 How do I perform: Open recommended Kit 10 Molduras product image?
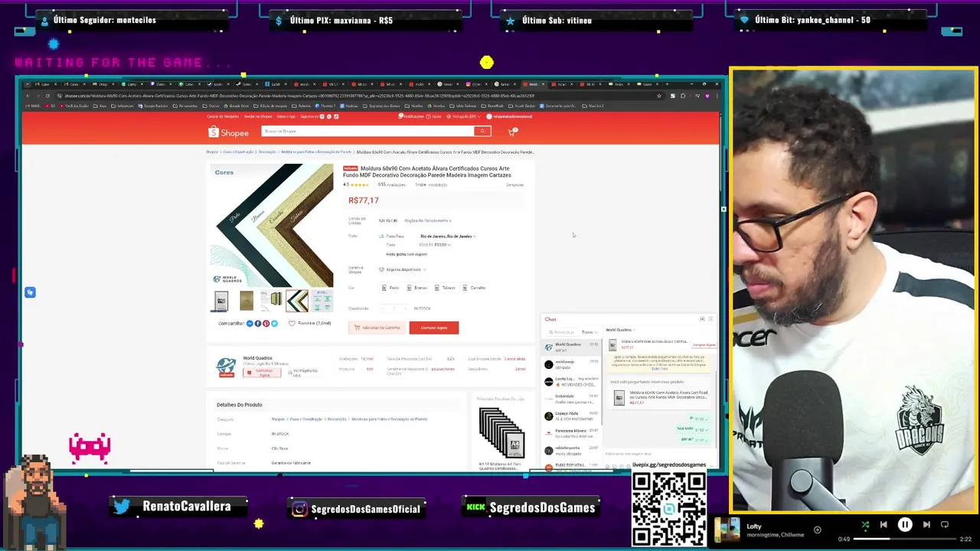501,432
